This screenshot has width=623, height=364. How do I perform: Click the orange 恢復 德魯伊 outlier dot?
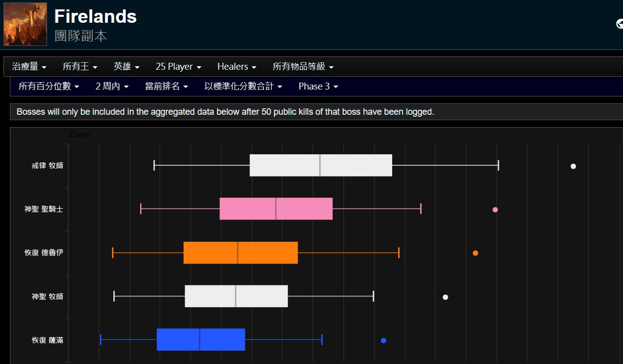click(475, 253)
